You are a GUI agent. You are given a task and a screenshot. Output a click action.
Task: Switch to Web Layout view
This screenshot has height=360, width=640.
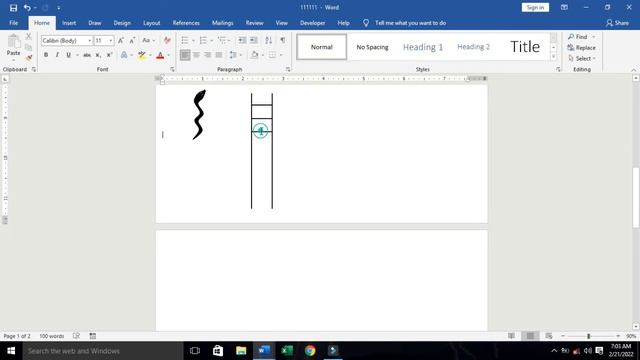coord(549,336)
